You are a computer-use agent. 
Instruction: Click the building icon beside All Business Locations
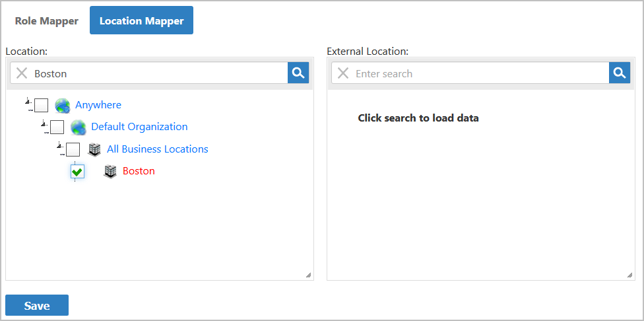click(94, 149)
